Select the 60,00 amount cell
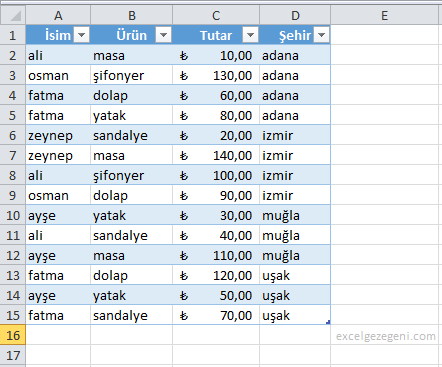 point(216,95)
